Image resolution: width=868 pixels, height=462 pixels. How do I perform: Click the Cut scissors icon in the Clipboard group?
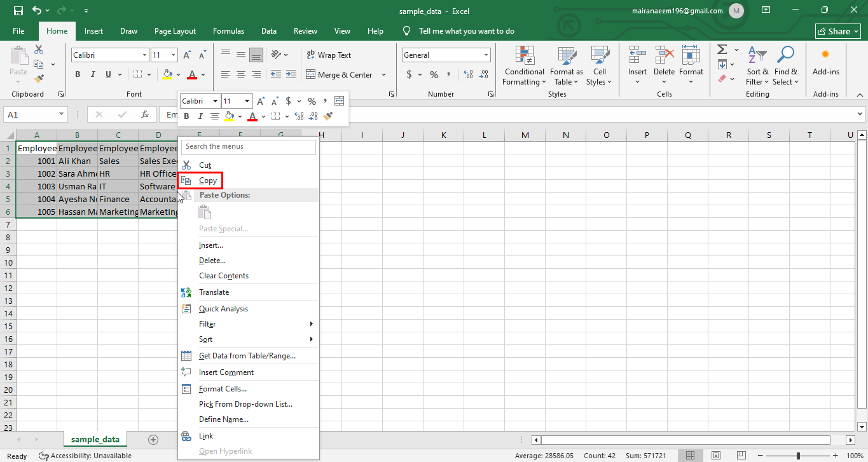[x=39, y=50]
